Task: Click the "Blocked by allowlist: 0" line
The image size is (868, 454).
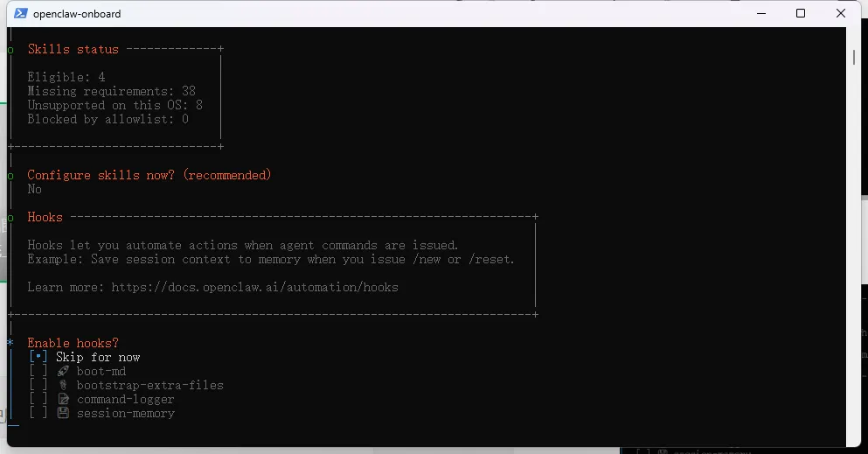Action: coord(108,119)
